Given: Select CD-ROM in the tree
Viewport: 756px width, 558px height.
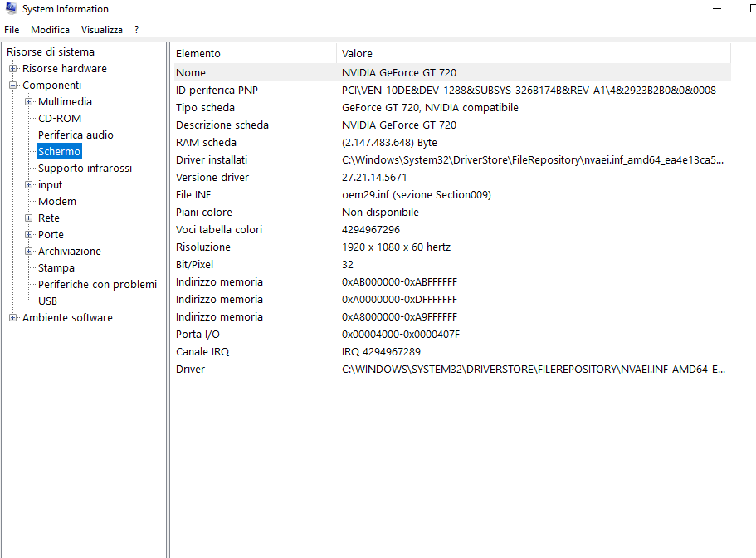Looking at the screenshot, I should click(60, 119).
